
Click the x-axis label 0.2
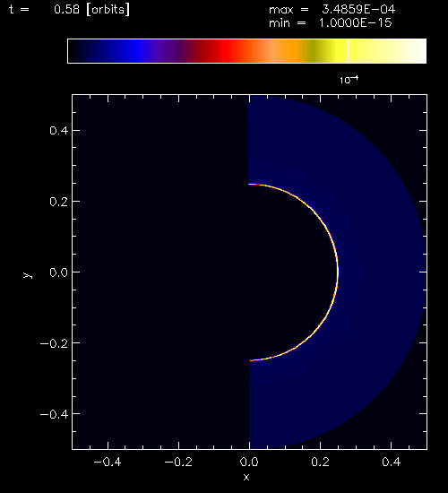[x=321, y=462]
